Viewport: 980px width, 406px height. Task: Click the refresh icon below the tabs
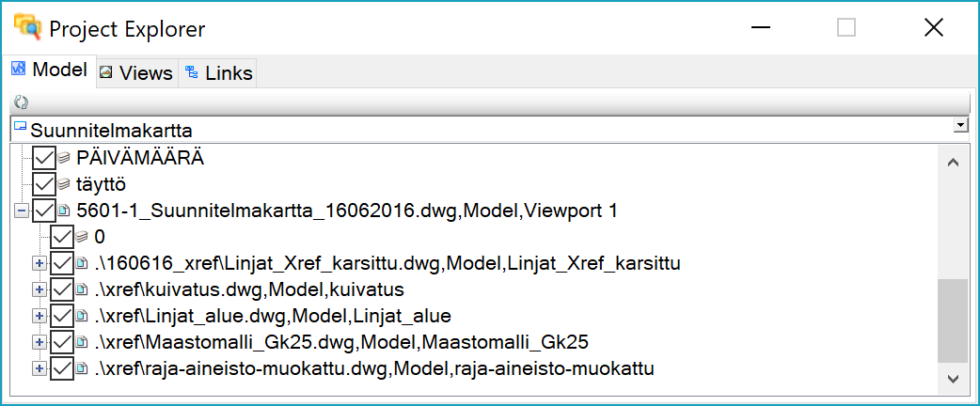21,102
